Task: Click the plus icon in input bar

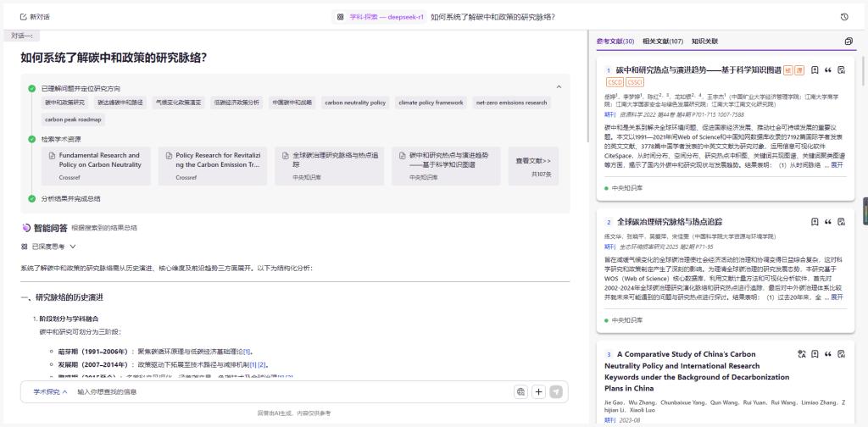Action: coord(538,391)
